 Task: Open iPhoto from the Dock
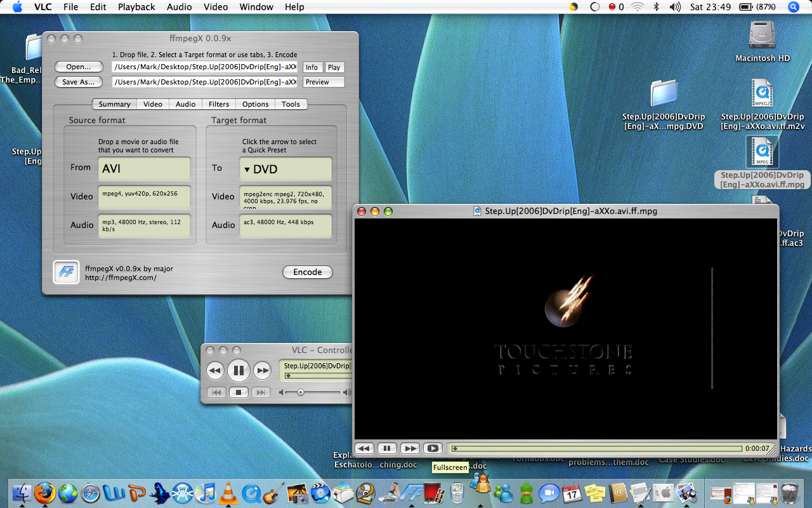click(297, 493)
